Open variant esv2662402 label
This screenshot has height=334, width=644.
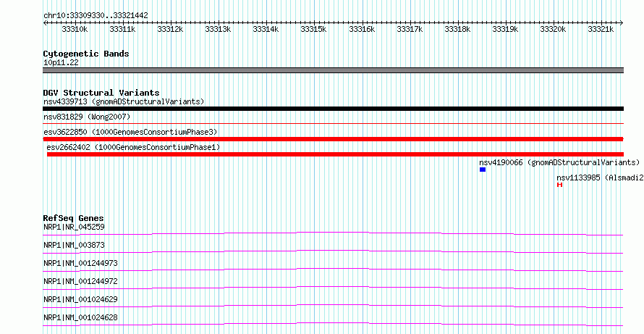(x=133, y=147)
